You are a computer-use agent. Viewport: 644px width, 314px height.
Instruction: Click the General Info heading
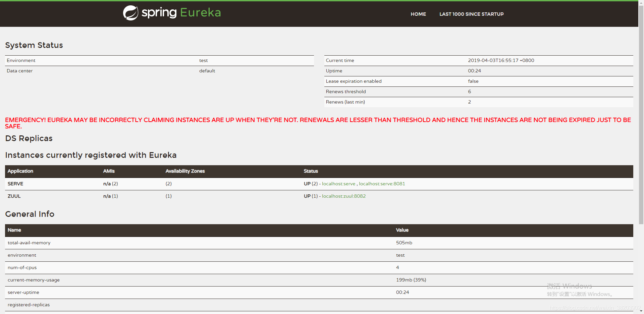pyautogui.click(x=30, y=214)
